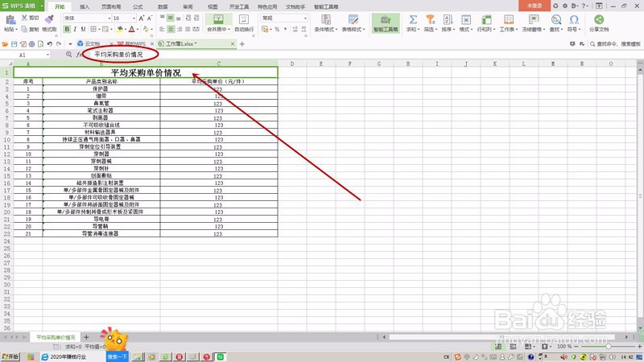
Task: Select the Format Painter (格式刷) brush
Action: [49, 19]
